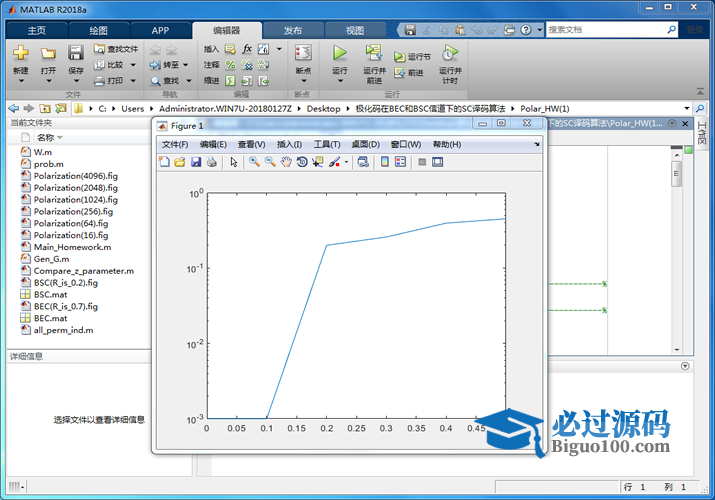Click Print Figure icon in Figure 1 toolbar
The image size is (715, 500).
[x=212, y=162]
